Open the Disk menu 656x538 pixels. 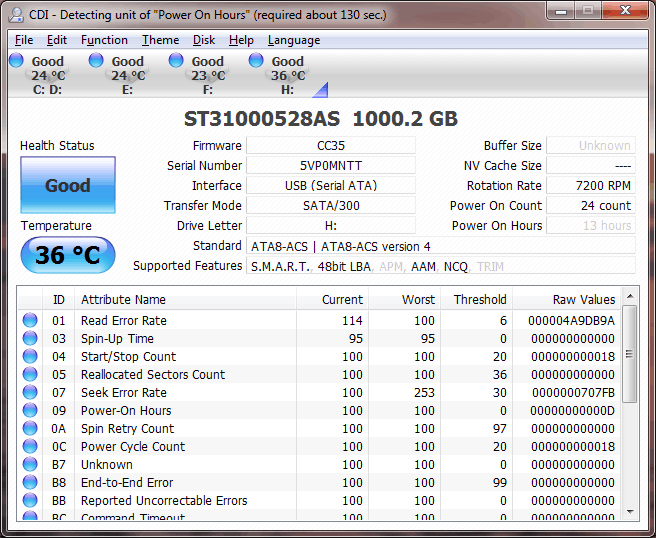204,40
